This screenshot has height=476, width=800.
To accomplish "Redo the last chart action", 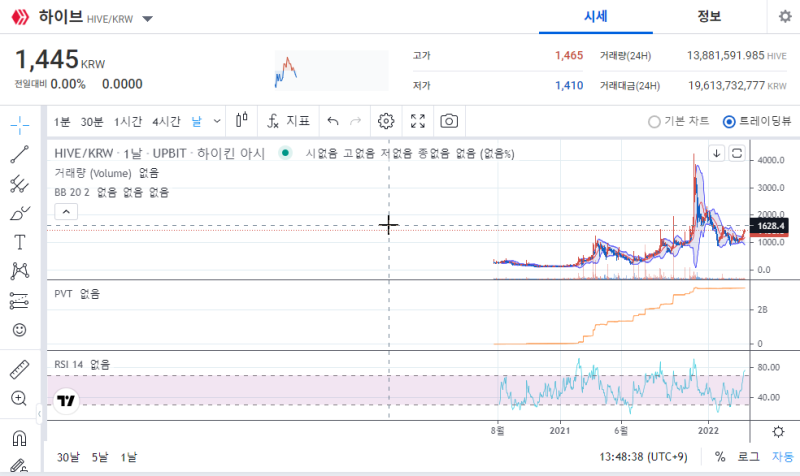I will (x=356, y=121).
